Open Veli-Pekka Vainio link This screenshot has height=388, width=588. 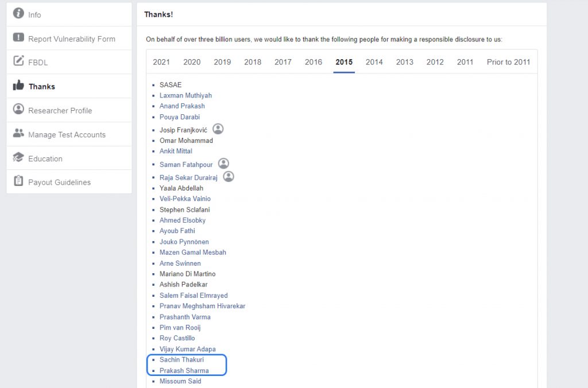tap(185, 199)
